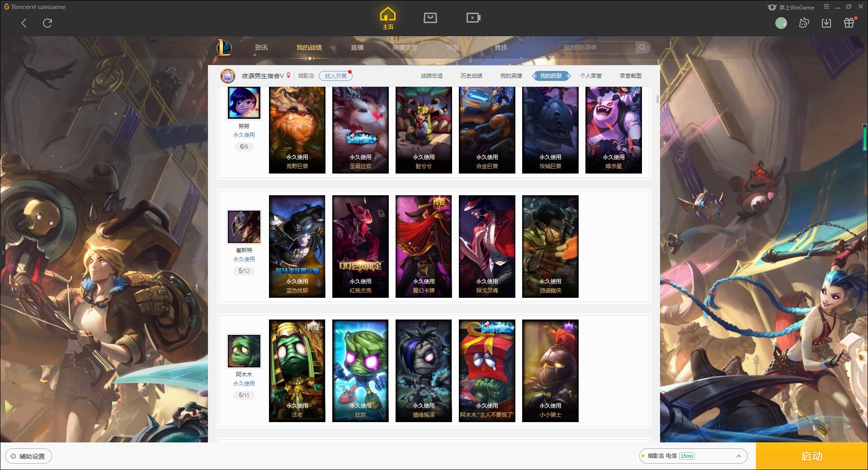Refresh the page with the reload icon

click(x=47, y=23)
